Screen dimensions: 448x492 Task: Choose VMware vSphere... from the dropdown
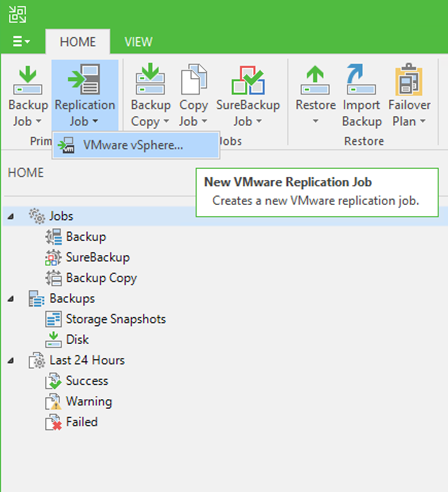(136, 145)
